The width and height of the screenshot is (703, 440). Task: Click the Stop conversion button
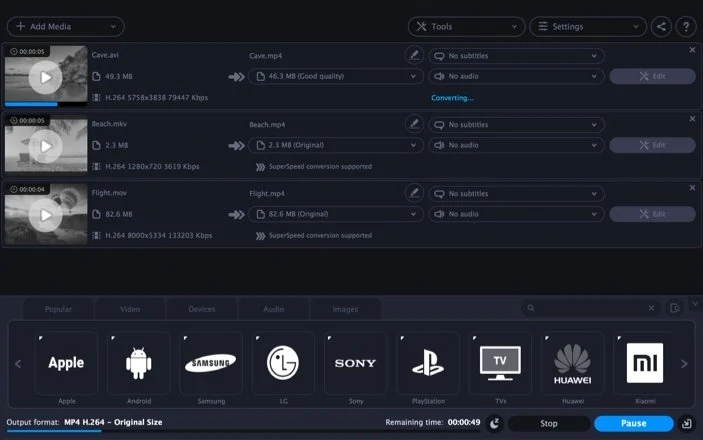[549, 423]
